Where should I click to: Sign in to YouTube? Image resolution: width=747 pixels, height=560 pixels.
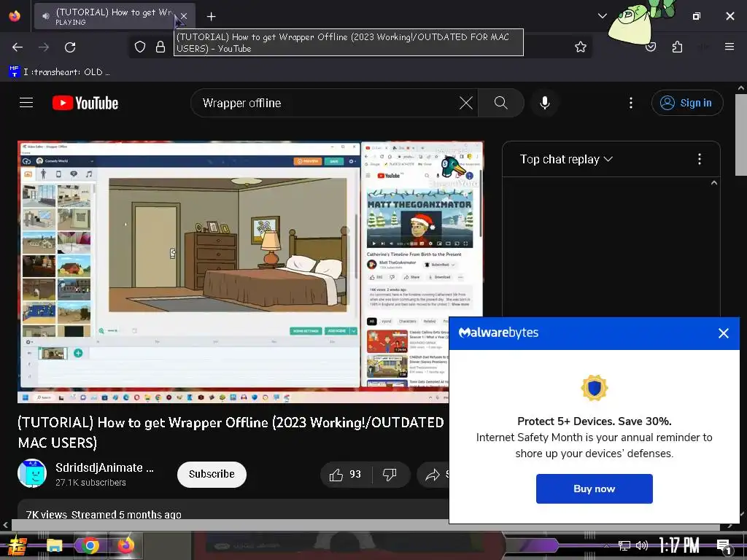point(687,103)
